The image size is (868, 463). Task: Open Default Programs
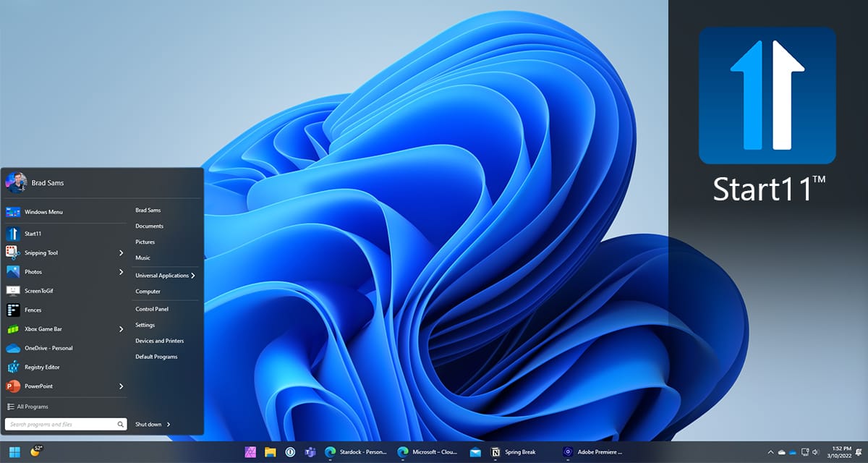coord(156,357)
